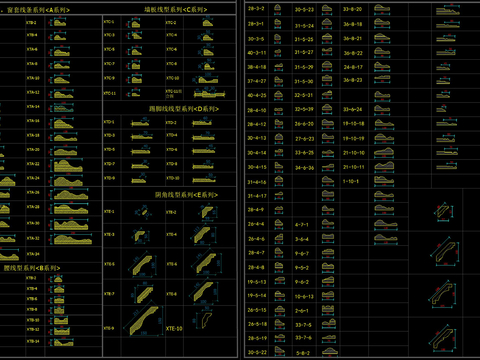
Task: Click the XTE-10 label text
Action: point(174,328)
